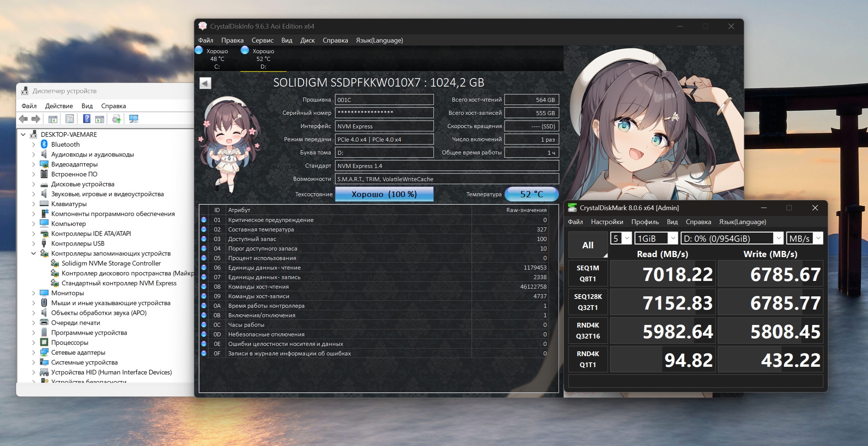
Task: Click the previous disk arrow in CrystalDiskInfo
Action: click(x=205, y=83)
